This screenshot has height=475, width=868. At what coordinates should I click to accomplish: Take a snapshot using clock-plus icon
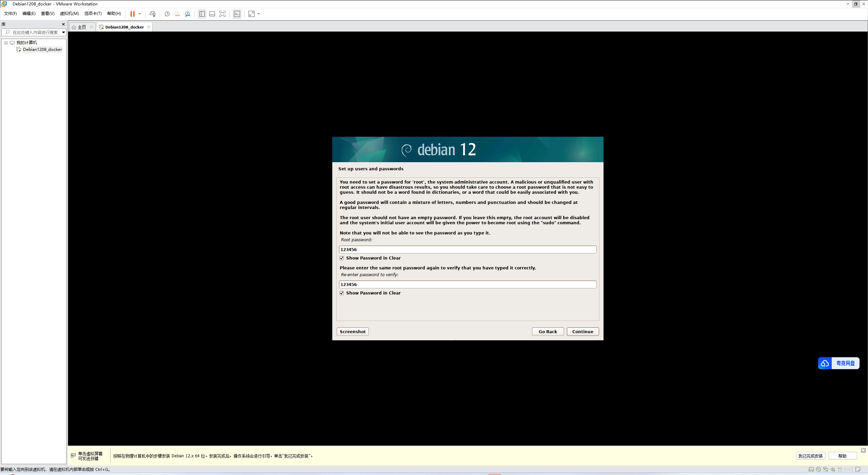(x=167, y=14)
